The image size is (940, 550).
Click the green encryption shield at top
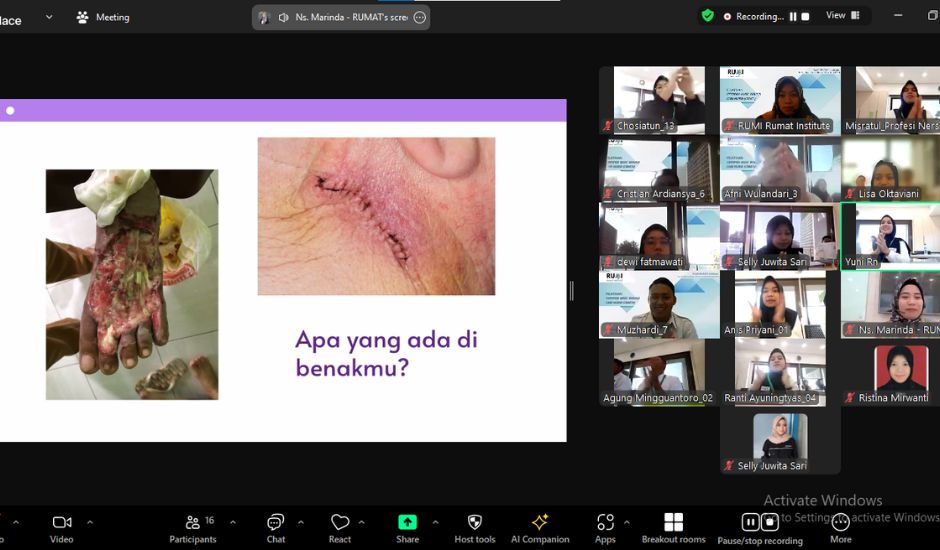click(x=708, y=16)
